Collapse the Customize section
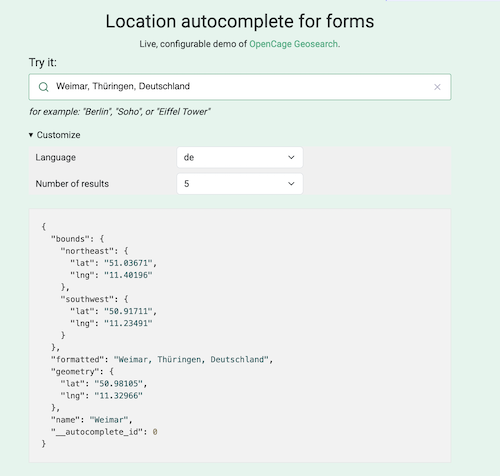 (54, 135)
